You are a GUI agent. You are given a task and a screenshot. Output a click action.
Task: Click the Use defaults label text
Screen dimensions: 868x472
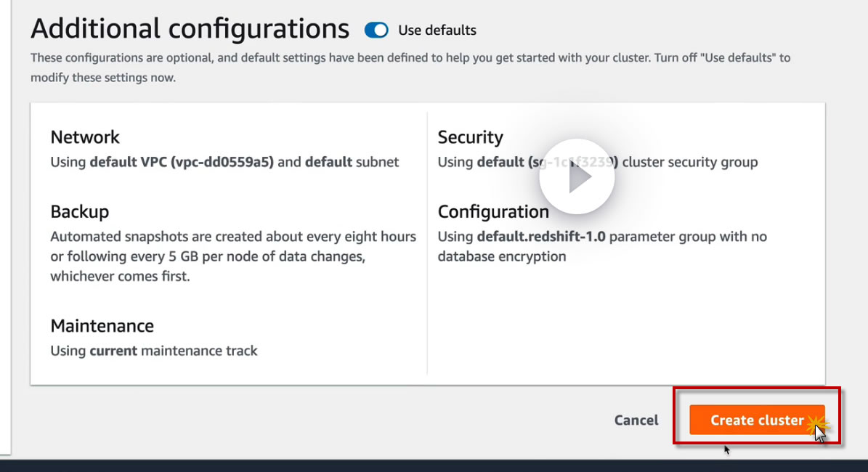point(437,30)
